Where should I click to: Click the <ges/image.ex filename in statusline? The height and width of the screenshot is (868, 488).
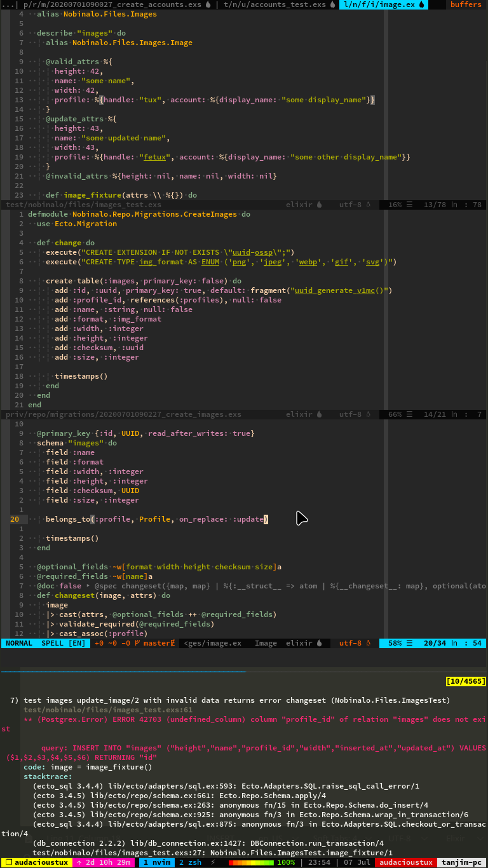tap(212, 643)
